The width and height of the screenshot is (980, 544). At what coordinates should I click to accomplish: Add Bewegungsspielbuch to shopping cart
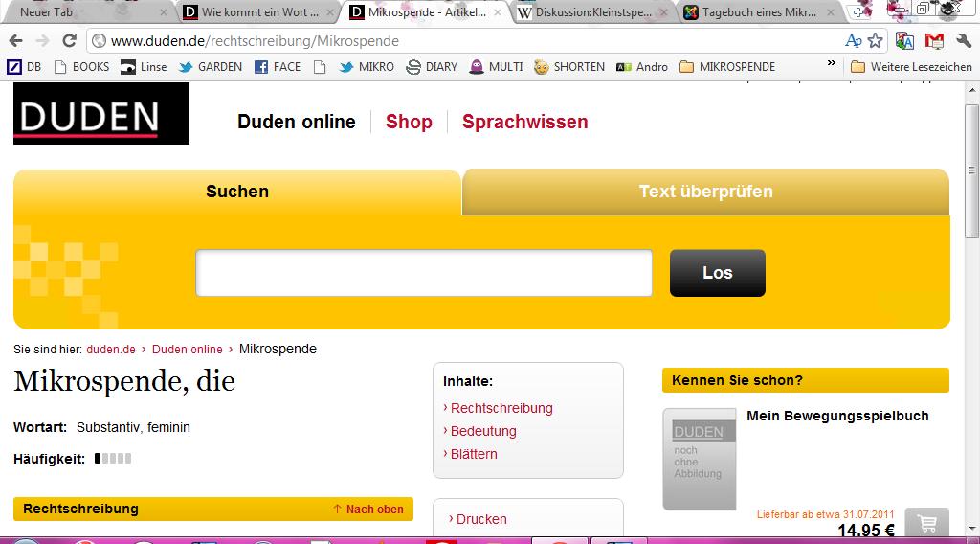(x=925, y=524)
